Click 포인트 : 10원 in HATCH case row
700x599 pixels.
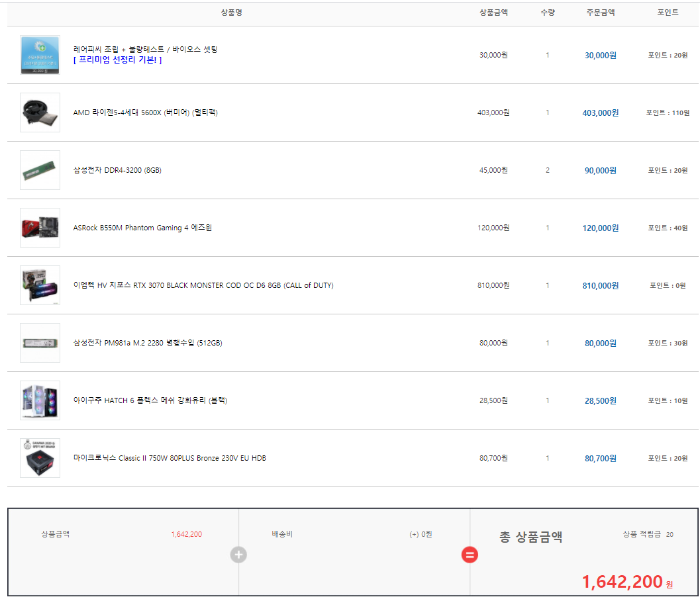coord(668,400)
